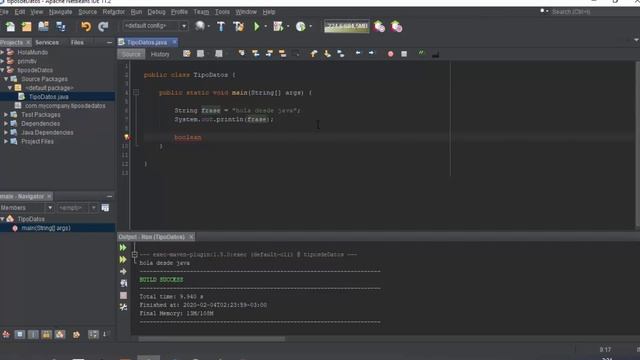Switch to the Files tab

77,42
